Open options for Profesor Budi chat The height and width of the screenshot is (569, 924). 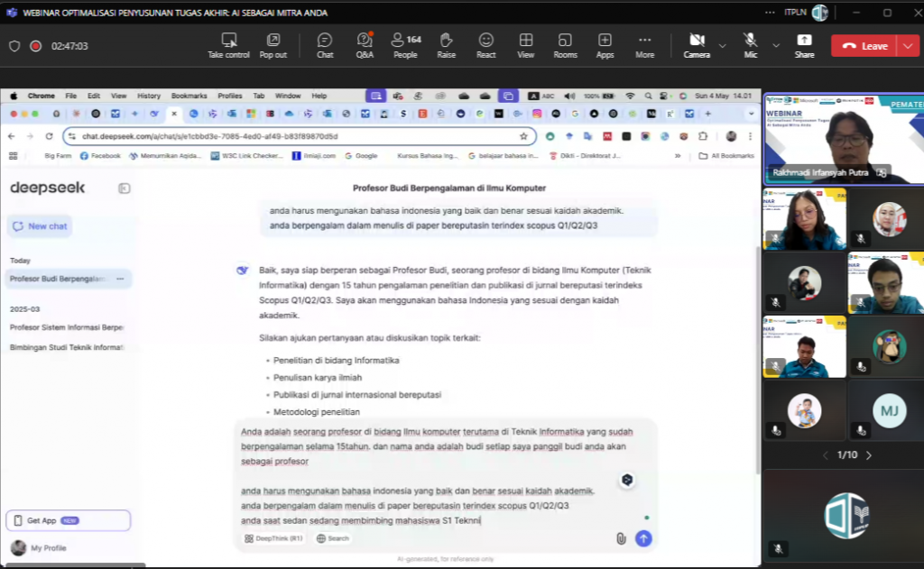click(x=120, y=279)
